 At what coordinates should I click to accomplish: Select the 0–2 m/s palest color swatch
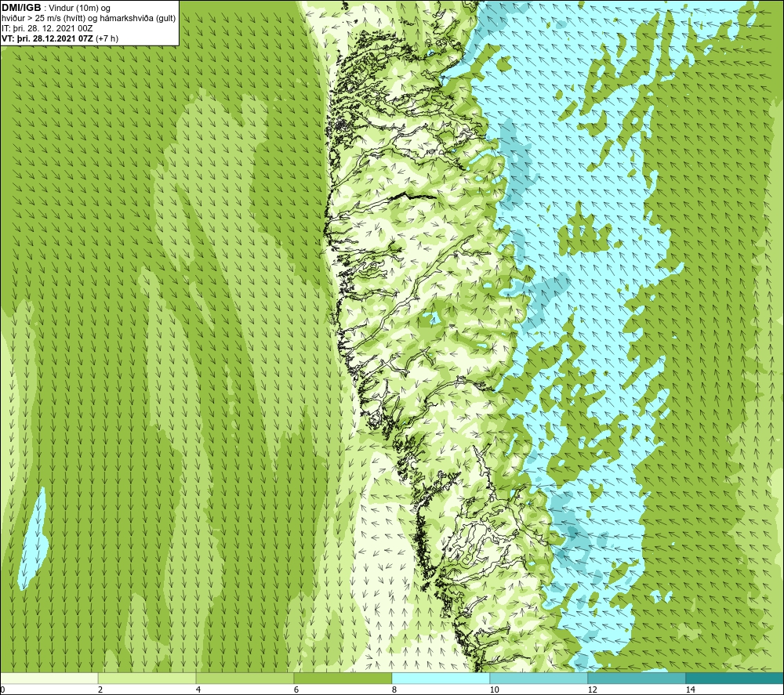[x=49, y=679]
